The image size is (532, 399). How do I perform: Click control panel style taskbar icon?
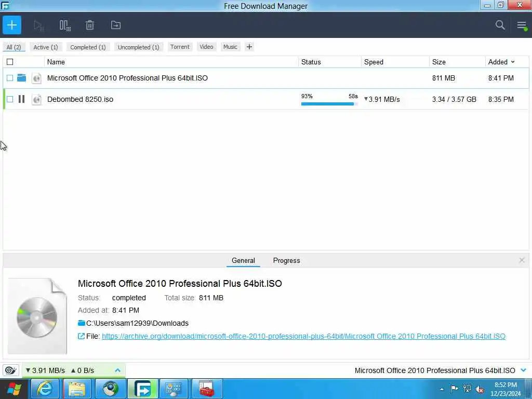point(174,389)
